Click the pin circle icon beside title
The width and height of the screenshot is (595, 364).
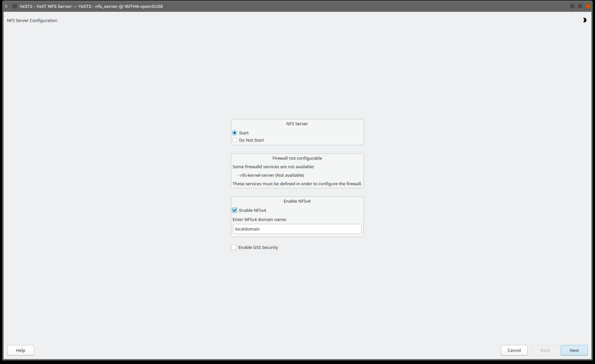click(14, 6)
